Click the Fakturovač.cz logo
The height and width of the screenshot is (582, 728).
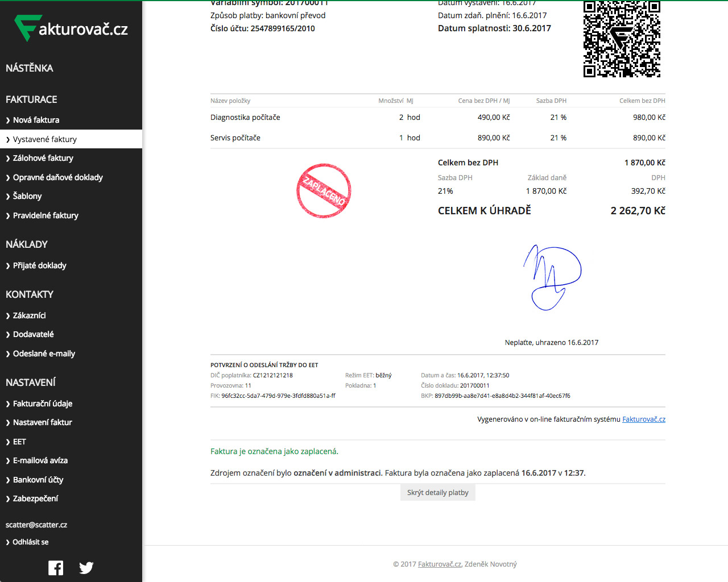pyautogui.click(x=71, y=27)
